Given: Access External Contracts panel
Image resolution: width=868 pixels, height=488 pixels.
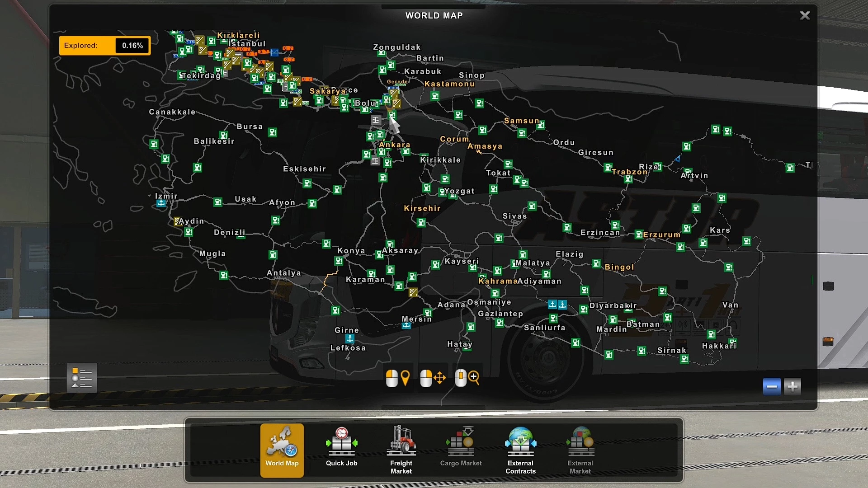Looking at the screenshot, I should (x=520, y=449).
